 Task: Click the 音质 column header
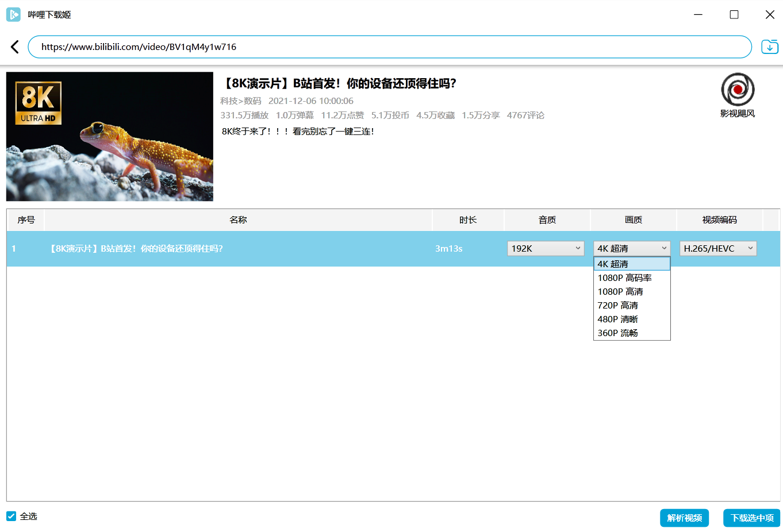[547, 220]
